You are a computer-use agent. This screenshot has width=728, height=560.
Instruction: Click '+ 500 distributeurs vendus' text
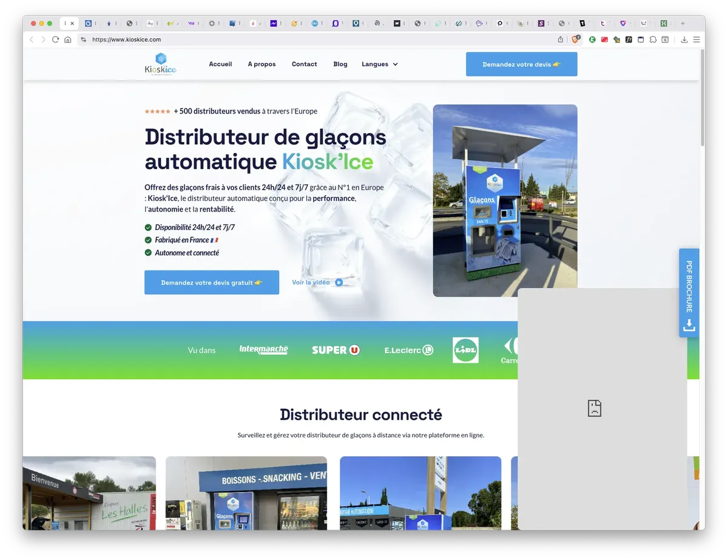pyautogui.click(x=217, y=111)
